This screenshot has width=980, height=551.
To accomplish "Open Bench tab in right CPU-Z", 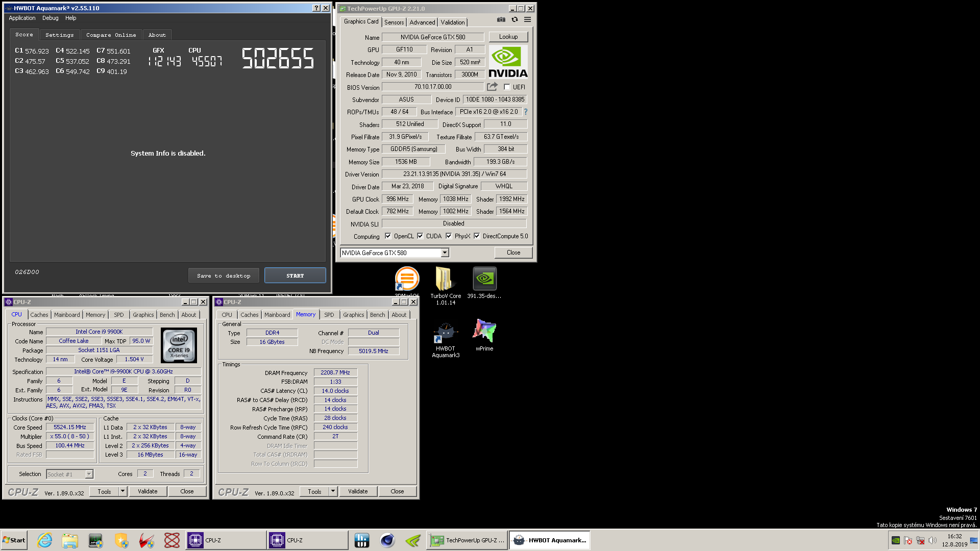I will tap(377, 315).
